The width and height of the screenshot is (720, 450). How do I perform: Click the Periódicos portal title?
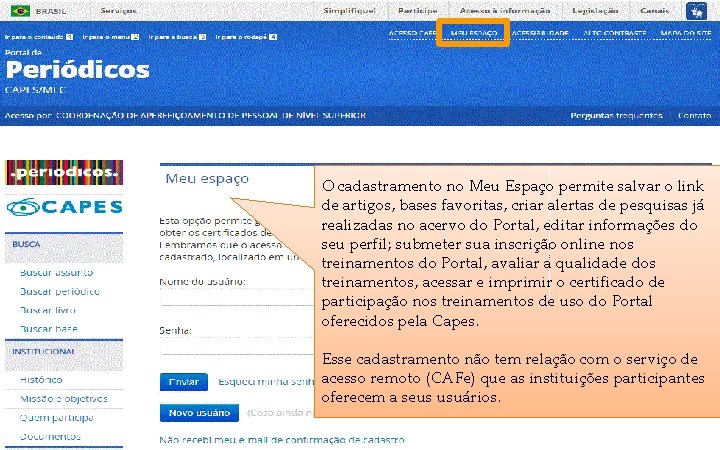(x=77, y=70)
